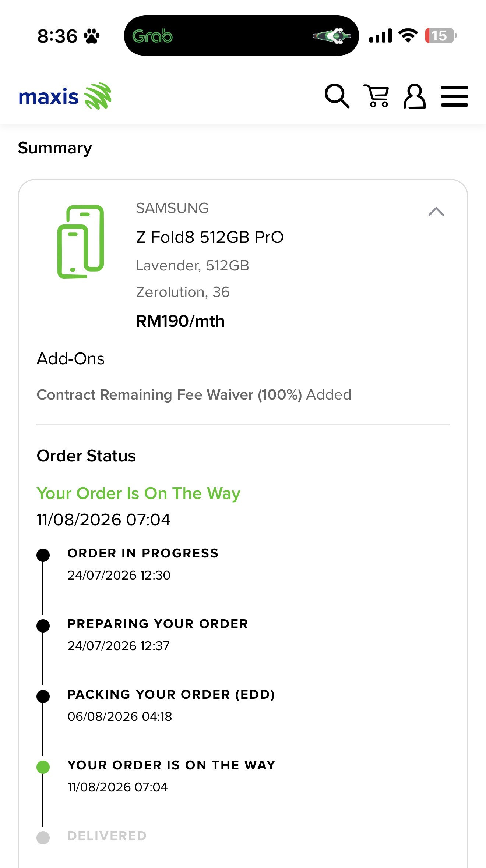Image resolution: width=486 pixels, height=868 pixels.
Task: Select the Order In Progress timeline dot
Action: coord(43,555)
